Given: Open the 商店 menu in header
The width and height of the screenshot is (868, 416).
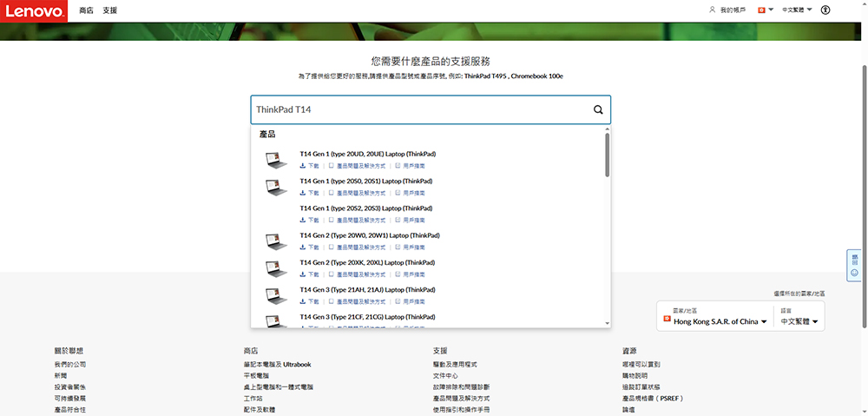Looking at the screenshot, I should tap(86, 10).
